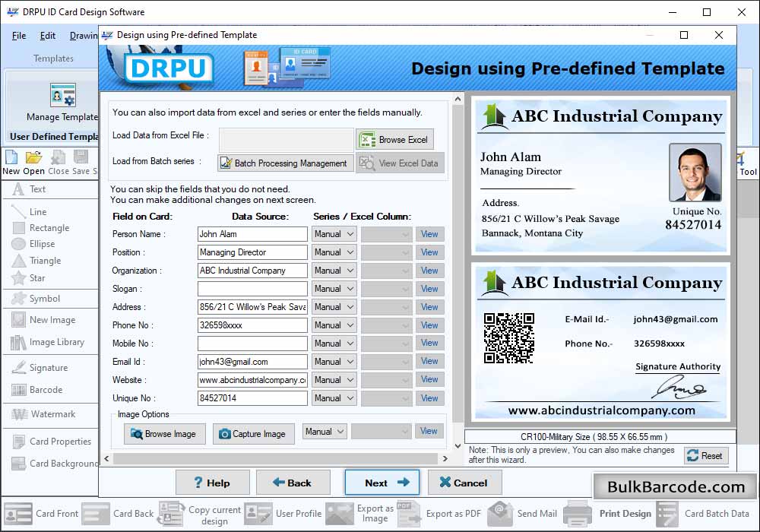This screenshot has width=760, height=532.
Task: Open Slogan data source dropdown
Action: pyautogui.click(x=334, y=289)
